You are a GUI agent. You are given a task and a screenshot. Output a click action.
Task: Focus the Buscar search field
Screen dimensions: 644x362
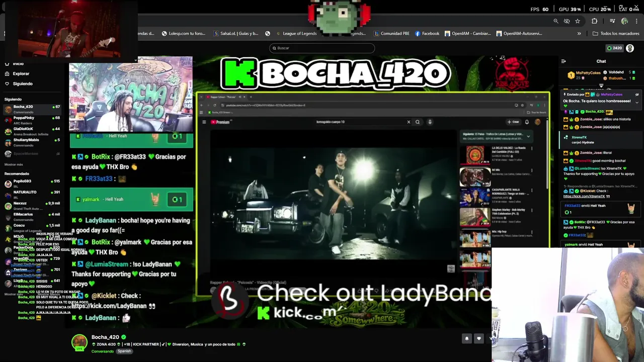click(322, 48)
